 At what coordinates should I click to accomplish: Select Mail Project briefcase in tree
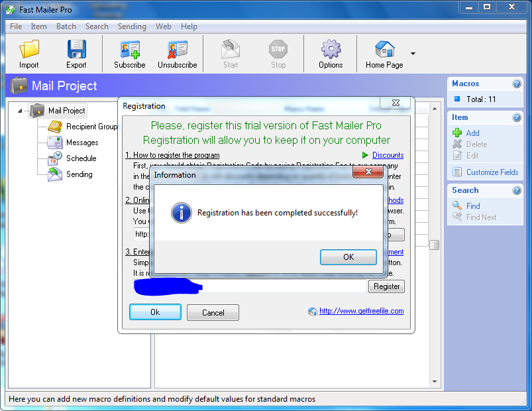click(37, 110)
